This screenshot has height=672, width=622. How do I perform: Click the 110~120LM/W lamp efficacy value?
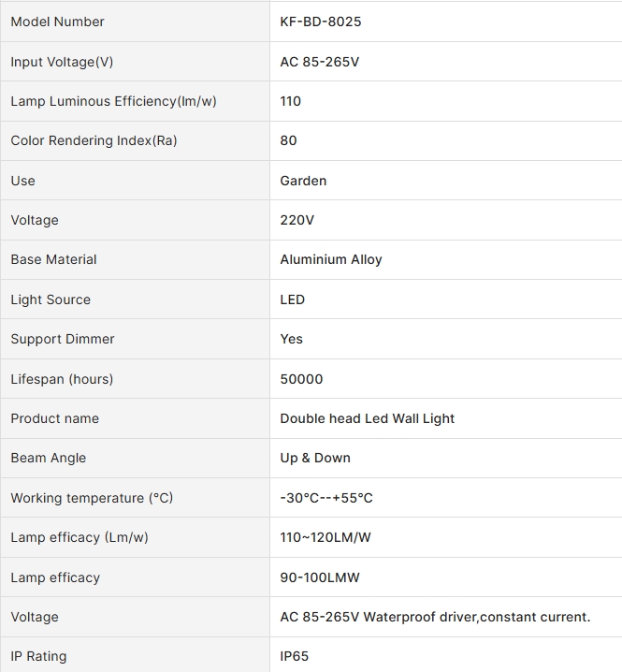pyautogui.click(x=325, y=537)
